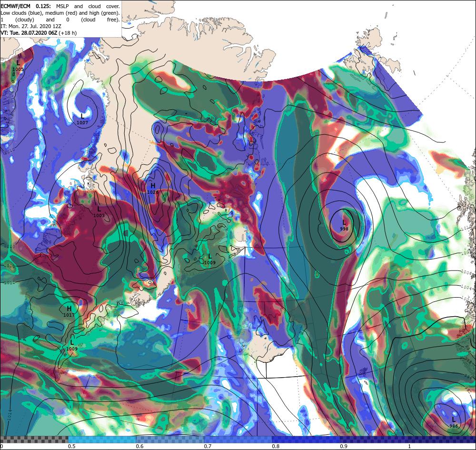Click the H 1026 high pressure center
The width and height of the screenshot is (476, 450).
click(x=153, y=189)
